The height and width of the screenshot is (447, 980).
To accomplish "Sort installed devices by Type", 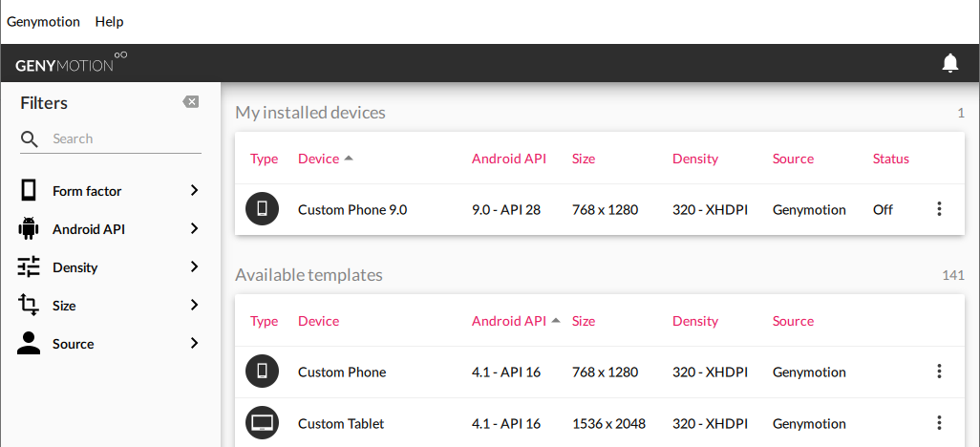I will pos(264,159).
